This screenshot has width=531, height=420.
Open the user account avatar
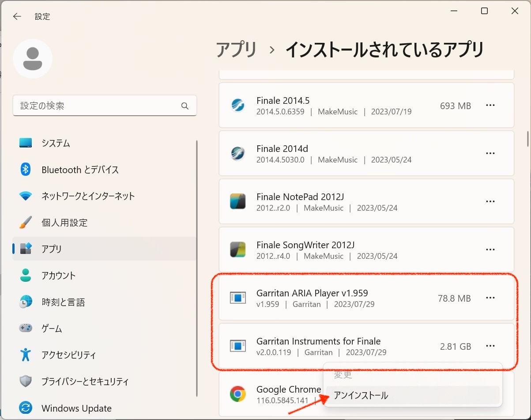pos(33,59)
